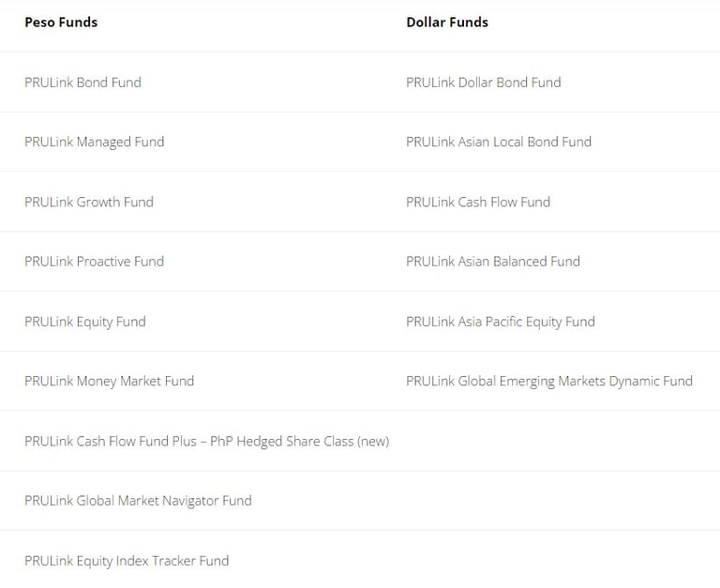
Task: Click empty Dollar cell beside Global Market Navigator
Action: [560, 501]
